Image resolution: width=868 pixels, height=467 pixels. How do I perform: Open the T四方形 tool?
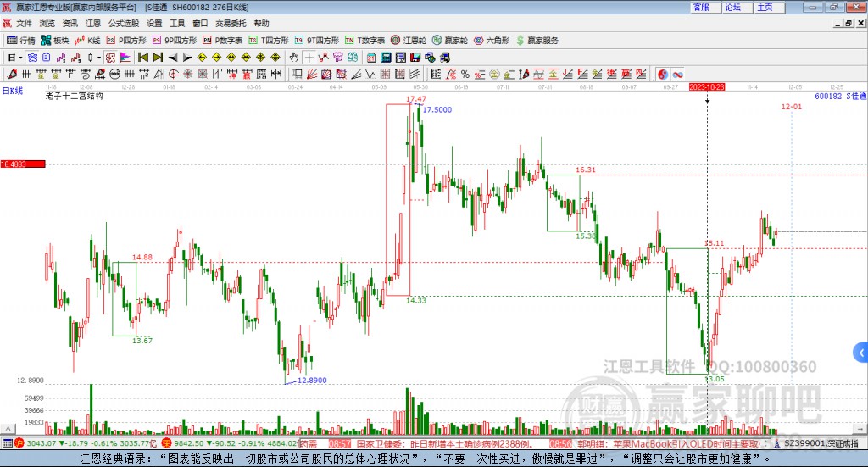[269, 41]
